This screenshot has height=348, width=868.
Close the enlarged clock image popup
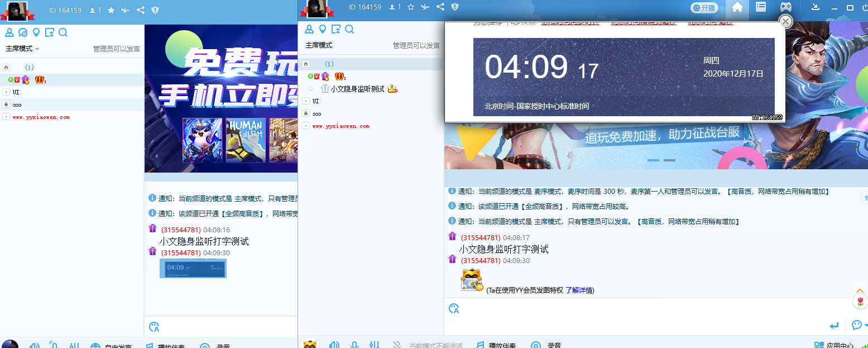785,21
